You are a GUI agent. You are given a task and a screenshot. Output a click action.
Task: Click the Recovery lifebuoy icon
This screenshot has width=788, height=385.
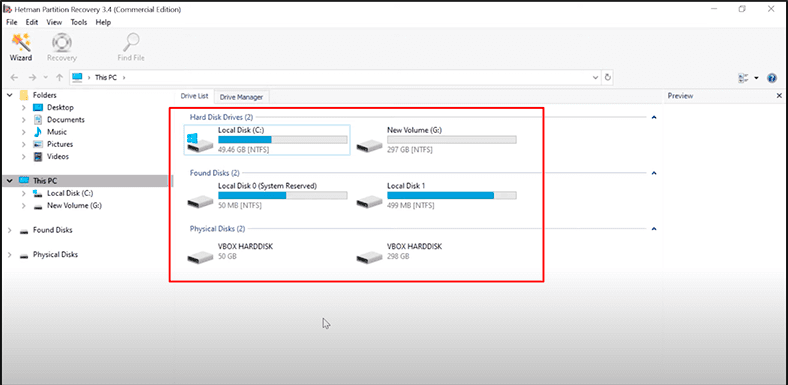(61, 43)
